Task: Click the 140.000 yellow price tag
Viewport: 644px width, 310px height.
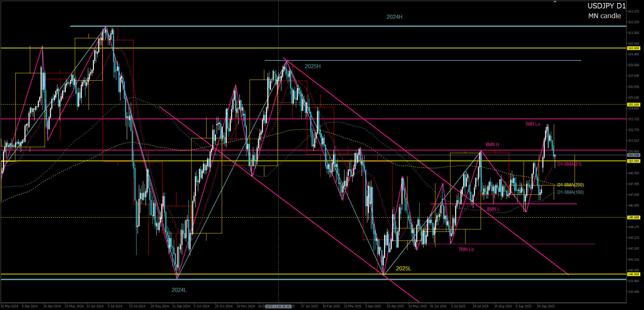Action: click(x=633, y=274)
